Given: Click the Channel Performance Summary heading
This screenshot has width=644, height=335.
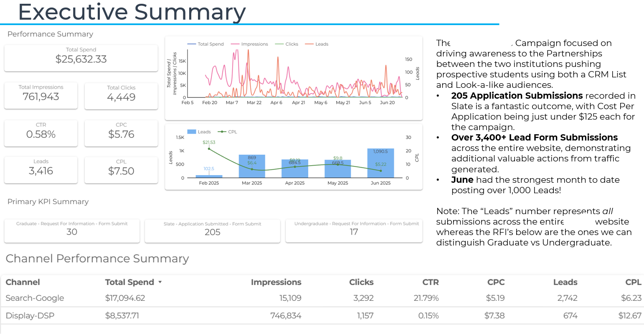Looking at the screenshot, I should point(97,258).
